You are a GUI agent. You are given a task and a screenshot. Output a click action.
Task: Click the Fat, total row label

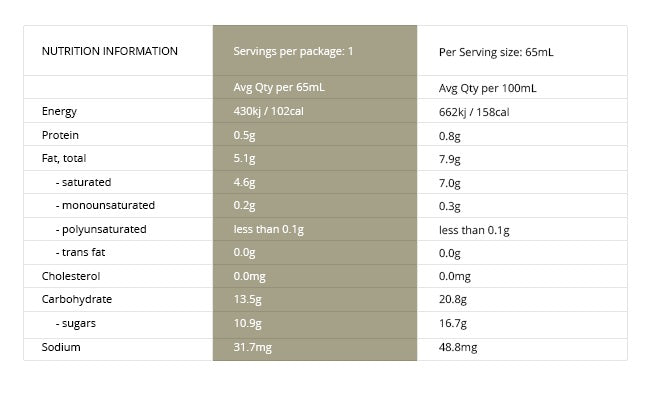pyautogui.click(x=64, y=158)
